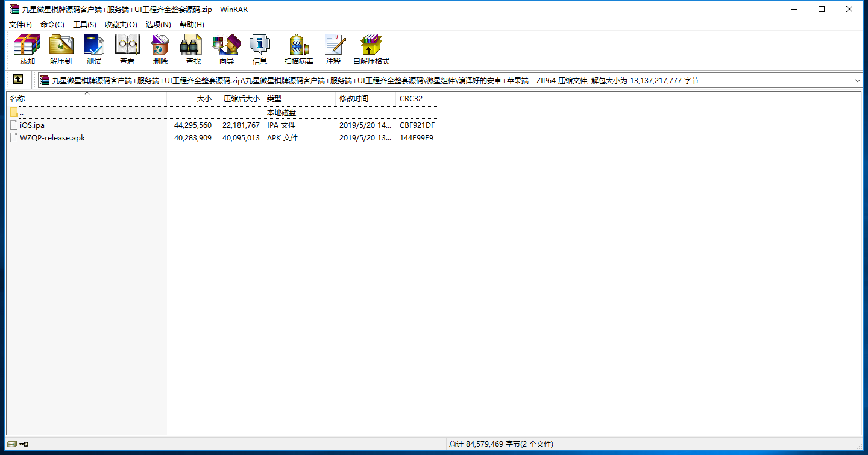Click the drive icon in the status bar

11,444
